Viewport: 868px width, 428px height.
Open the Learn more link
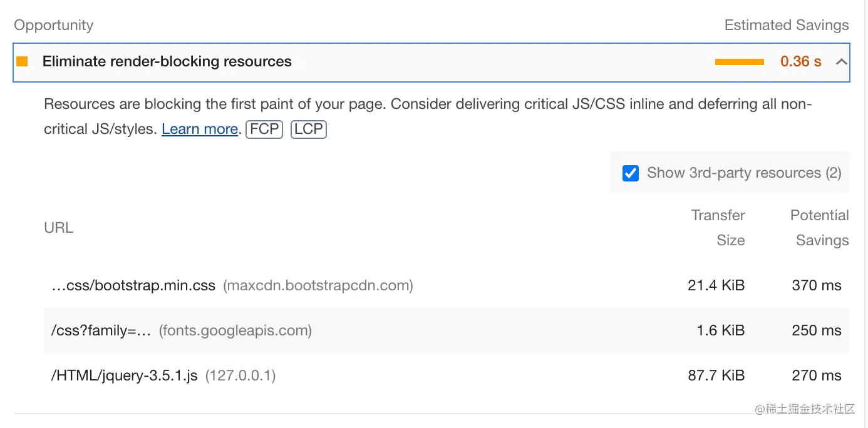(x=199, y=130)
